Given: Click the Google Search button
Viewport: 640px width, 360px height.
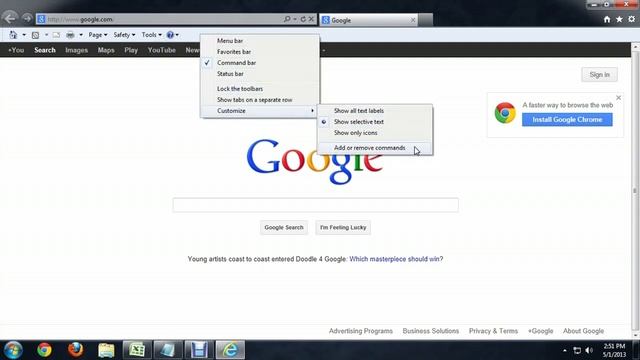Looking at the screenshot, I should 284,227.
